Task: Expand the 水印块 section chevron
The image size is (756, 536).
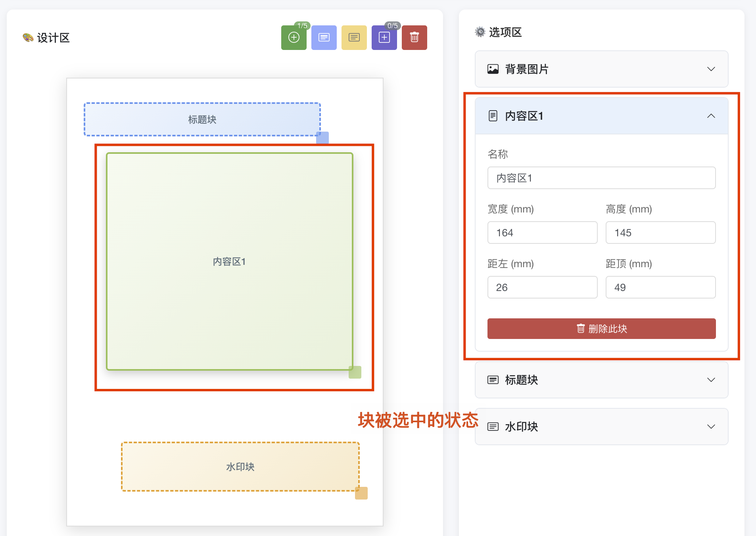Action: (x=711, y=427)
